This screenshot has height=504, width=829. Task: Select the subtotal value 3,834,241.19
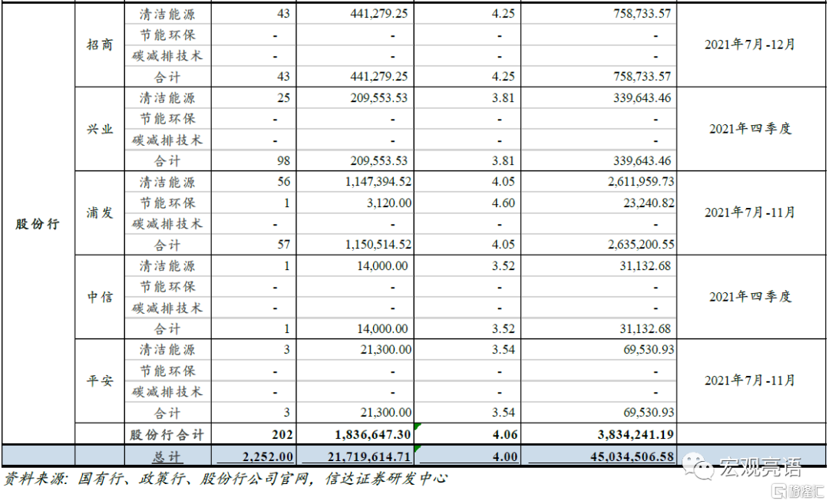[x=636, y=435]
